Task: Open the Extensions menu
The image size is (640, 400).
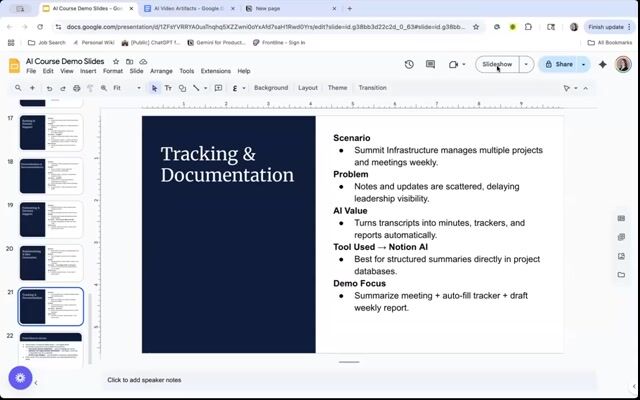Action: pyautogui.click(x=216, y=71)
